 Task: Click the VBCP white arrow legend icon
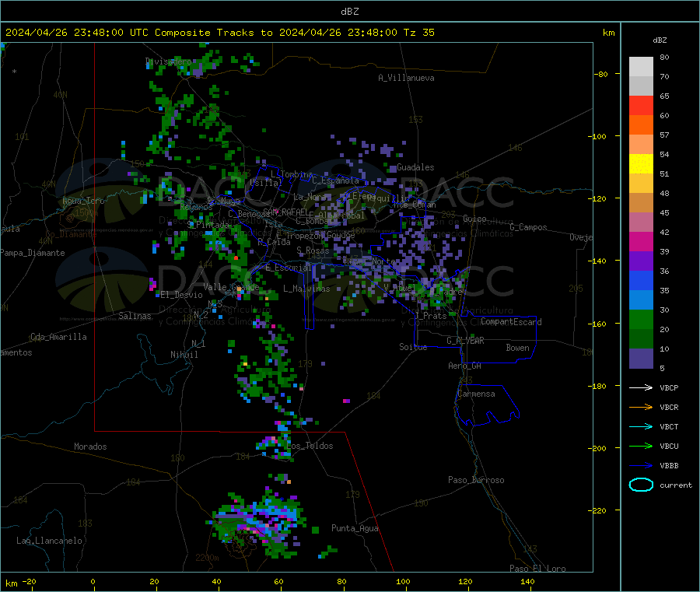pos(641,387)
